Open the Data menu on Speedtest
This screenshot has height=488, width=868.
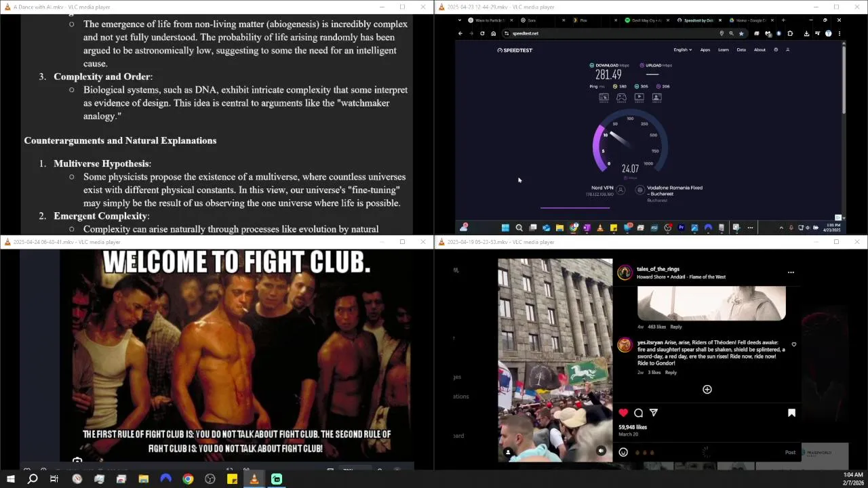(741, 49)
